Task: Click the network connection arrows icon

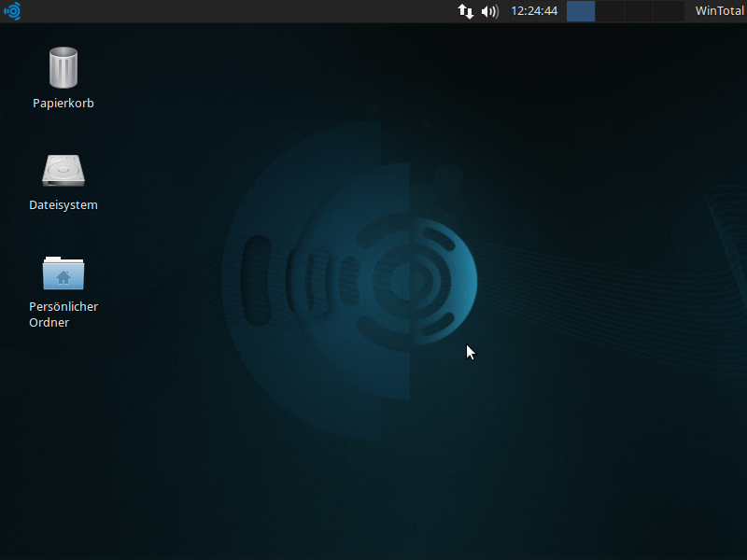Action: pos(465,11)
